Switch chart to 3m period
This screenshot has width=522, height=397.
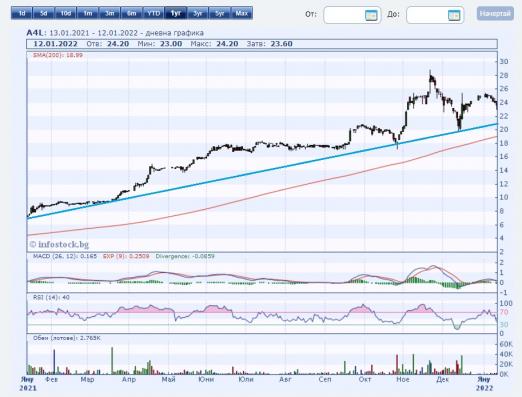coord(110,13)
